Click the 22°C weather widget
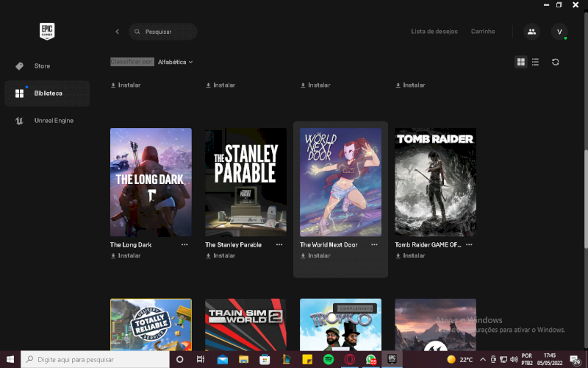Screen dimensions: 588x368 click(x=460, y=359)
